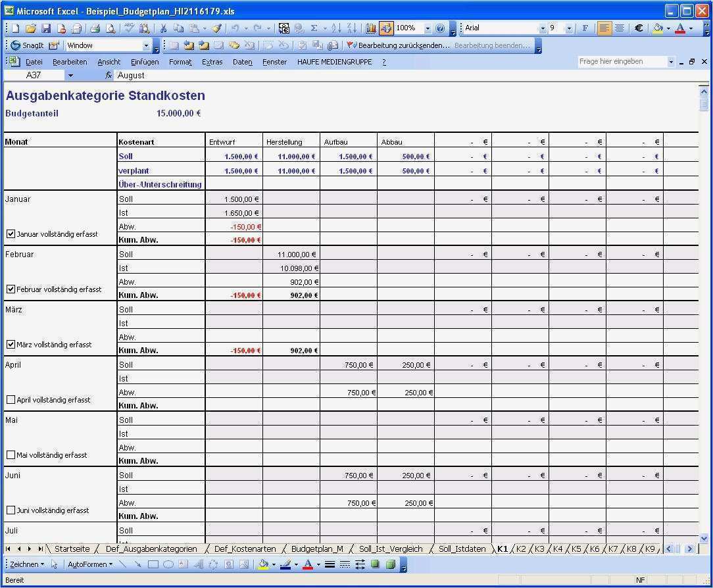713x588 pixels.
Task: Open the font size dropdown
Action: pos(569,28)
